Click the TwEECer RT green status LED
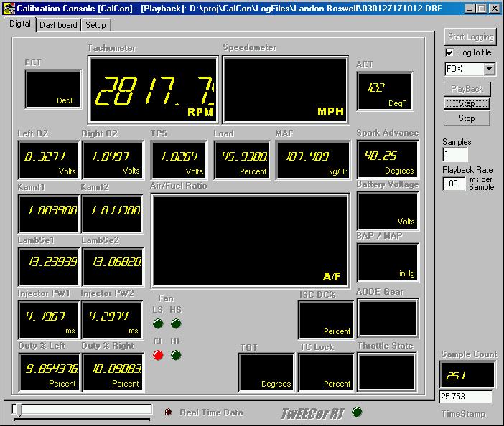504x426 pixels. pyautogui.click(x=358, y=412)
